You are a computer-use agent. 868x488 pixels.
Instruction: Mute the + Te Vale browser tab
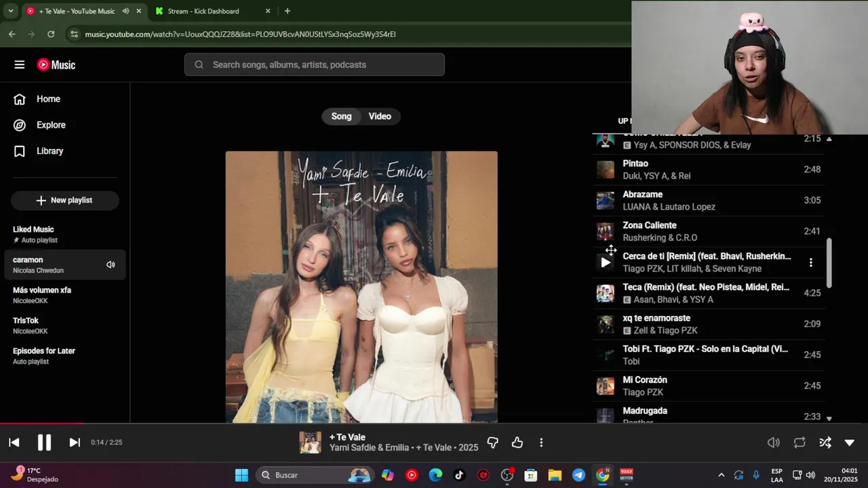tap(126, 11)
